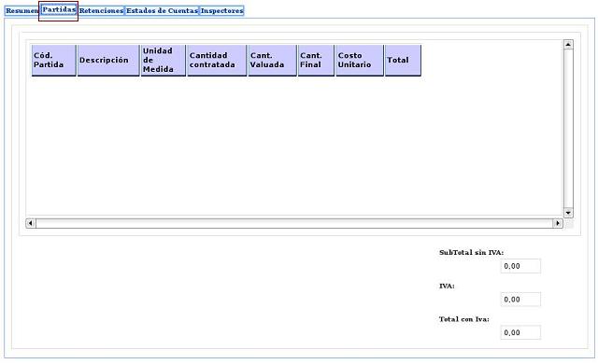598x364 pixels.
Task: Click the vertical scrollbar up arrow
Action: [x=568, y=45]
